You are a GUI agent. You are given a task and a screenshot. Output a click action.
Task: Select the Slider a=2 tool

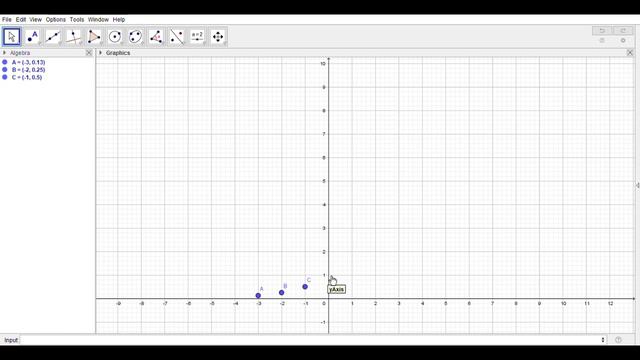pyautogui.click(x=198, y=37)
